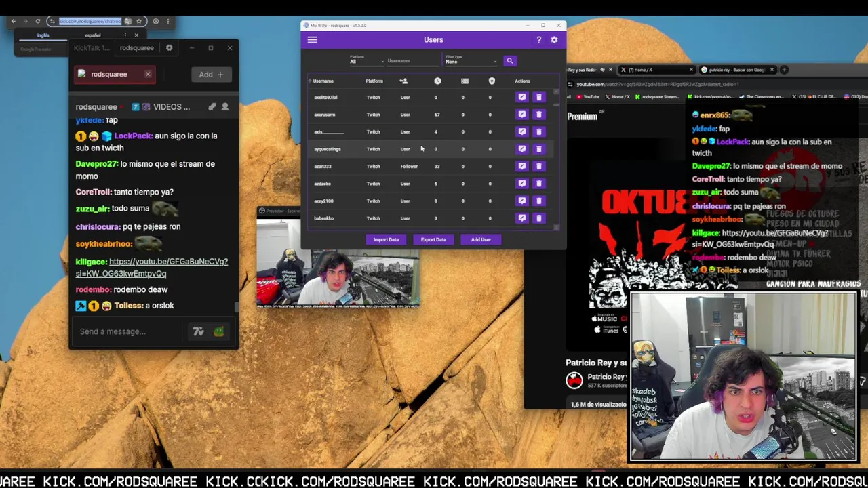The height and width of the screenshot is (488, 868).
Task: Click the KickTalk pin icon in chat header
Action: point(212,107)
